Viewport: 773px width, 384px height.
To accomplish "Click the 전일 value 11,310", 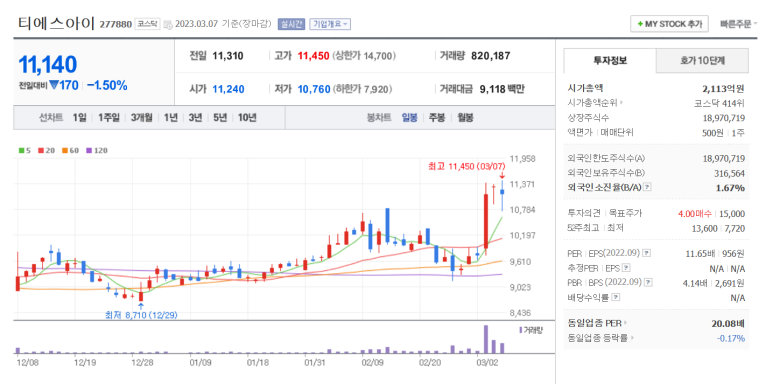I will (x=228, y=56).
